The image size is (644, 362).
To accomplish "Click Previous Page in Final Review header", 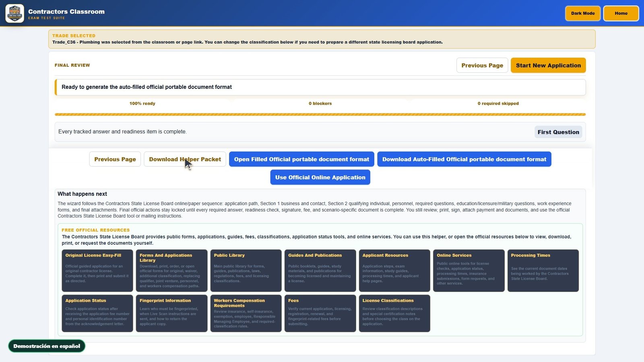I will (482, 65).
